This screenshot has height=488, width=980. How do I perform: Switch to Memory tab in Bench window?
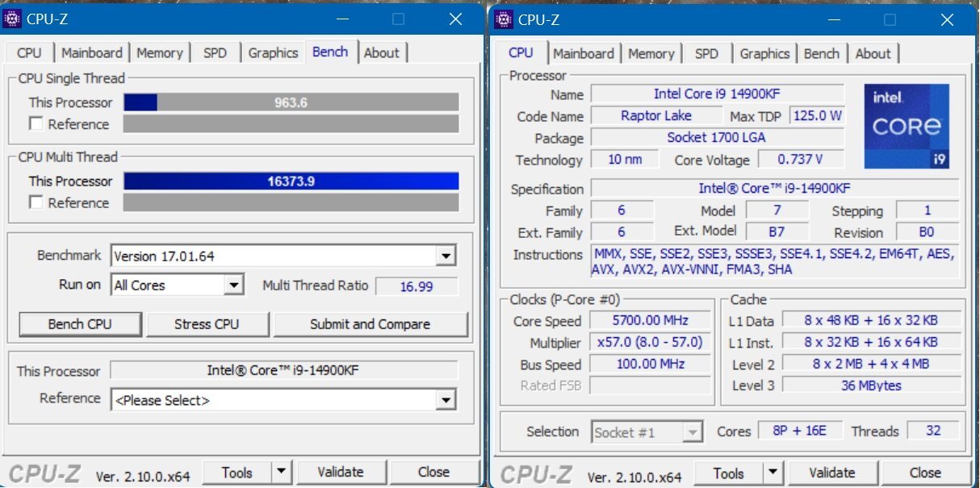point(159,52)
